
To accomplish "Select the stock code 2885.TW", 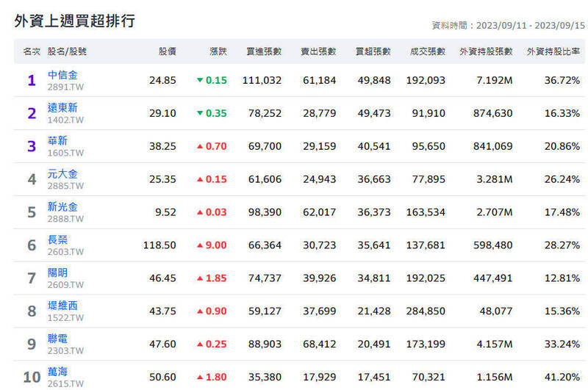I will 65,186.
